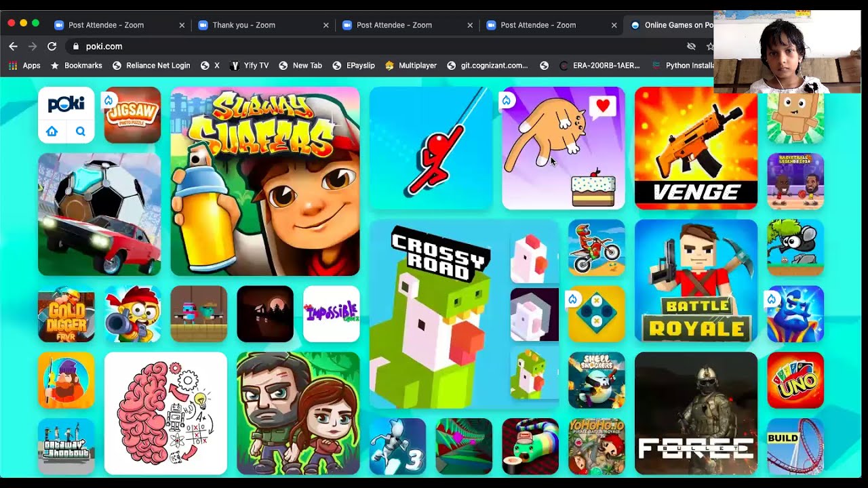This screenshot has width=868, height=488.
Task: Open the red bandana bazooka game icon
Action: pyautogui.click(x=132, y=314)
